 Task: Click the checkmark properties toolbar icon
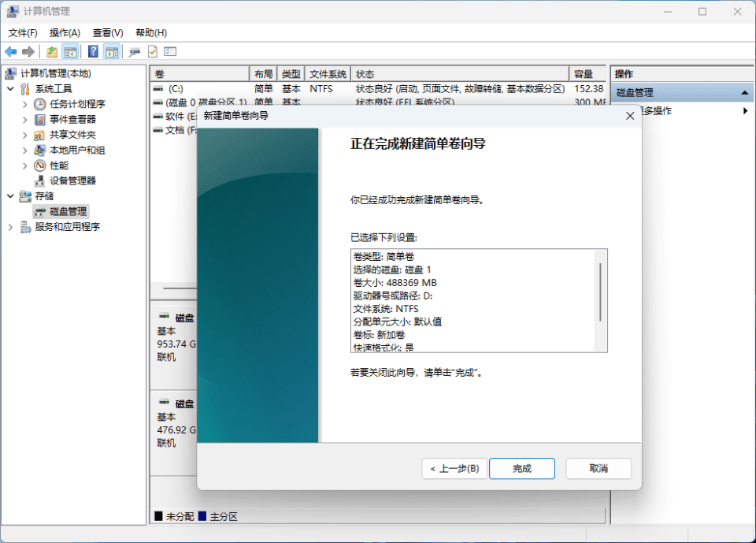click(x=152, y=52)
